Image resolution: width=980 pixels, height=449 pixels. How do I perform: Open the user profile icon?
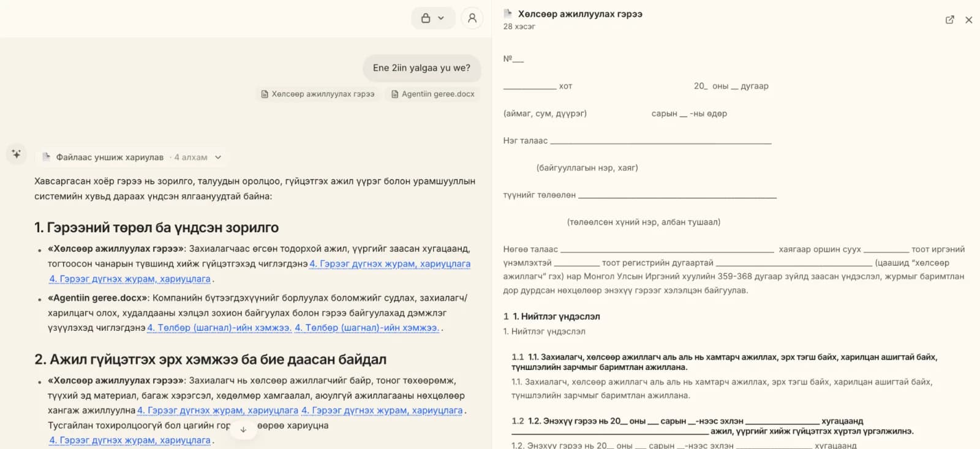tap(472, 18)
